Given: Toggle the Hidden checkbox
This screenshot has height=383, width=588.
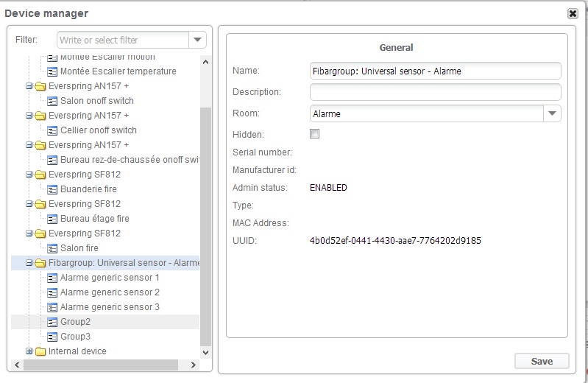Looking at the screenshot, I should 315,134.
